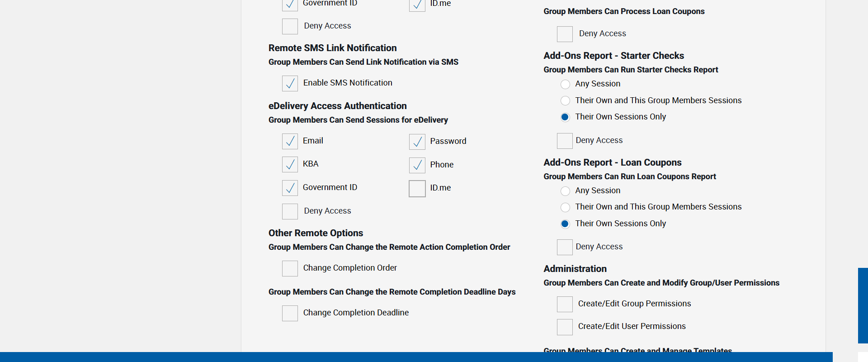Toggle the Phone checkbox for eDelivery

click(417, 165)
